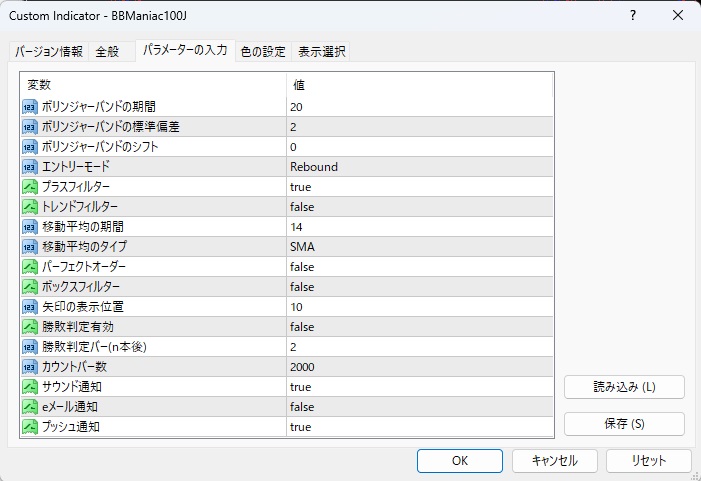Click the boolean icon beside プラスフィルター
The image size is (701, 481).
[x=30, y=187]
